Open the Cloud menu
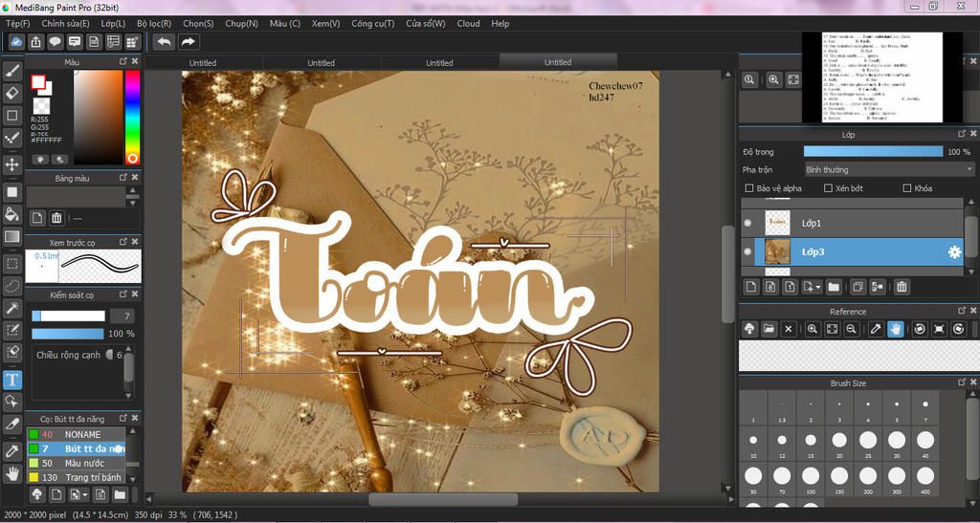 tap(469, 24)
